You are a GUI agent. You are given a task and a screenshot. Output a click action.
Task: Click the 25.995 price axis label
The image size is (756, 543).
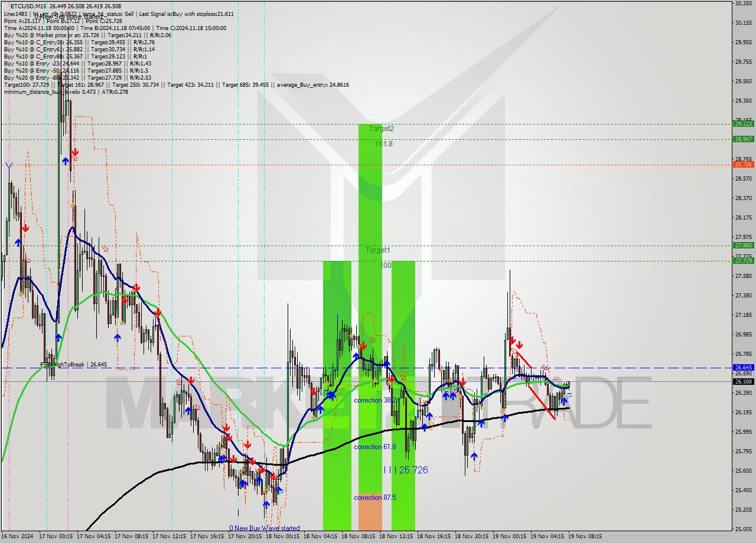pyautogui.click(x=743, y=432)
